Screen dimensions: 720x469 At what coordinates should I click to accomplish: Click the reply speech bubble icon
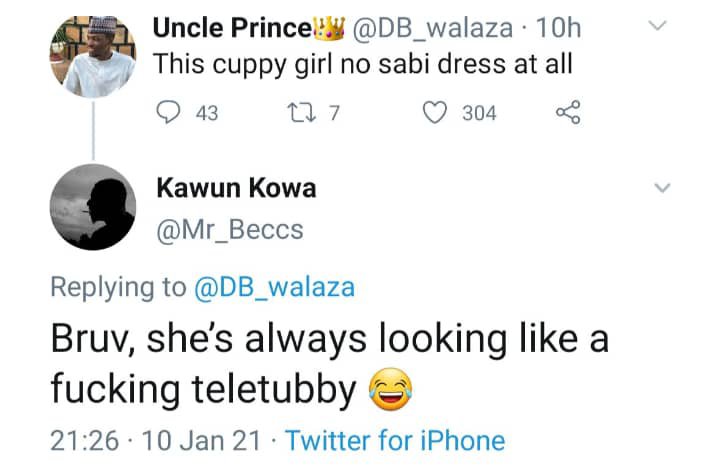tap(169, 113)
